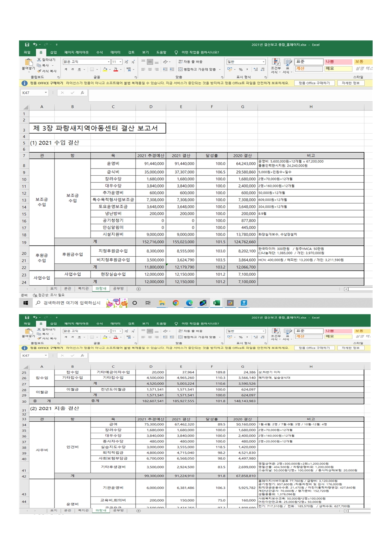Open Cortana circle icon on the taskbar
Screen dimensions: 392x555
135,303
